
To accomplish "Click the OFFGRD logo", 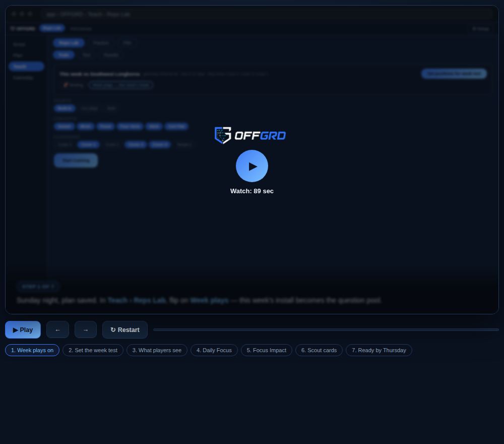I will pos(250,135).
